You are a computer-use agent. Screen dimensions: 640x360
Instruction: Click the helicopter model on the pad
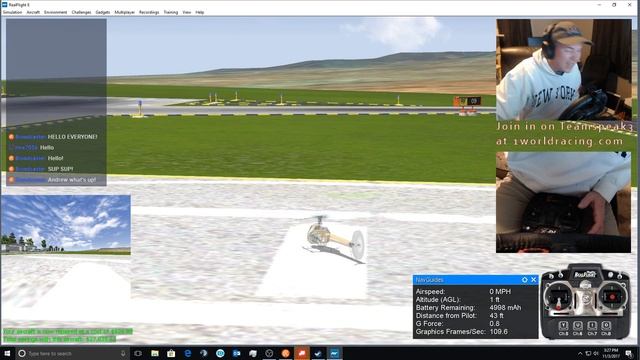pos(335,240)
